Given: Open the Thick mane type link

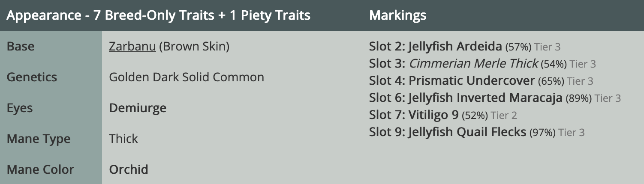Looking at the screenshot, I should (x=123, y=139).
